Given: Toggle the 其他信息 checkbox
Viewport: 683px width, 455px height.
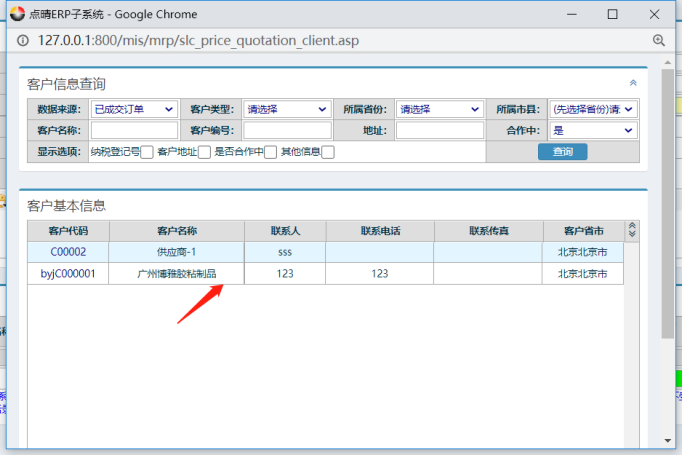Looking at the screenshot, I should pos(327,152).
